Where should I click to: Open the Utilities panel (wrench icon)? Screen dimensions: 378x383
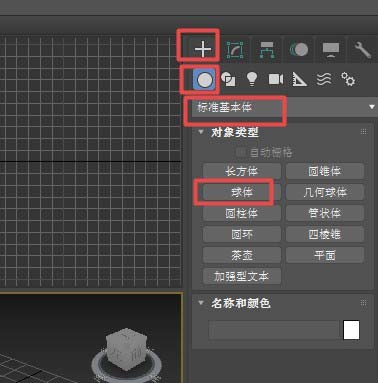coord(362,50)
